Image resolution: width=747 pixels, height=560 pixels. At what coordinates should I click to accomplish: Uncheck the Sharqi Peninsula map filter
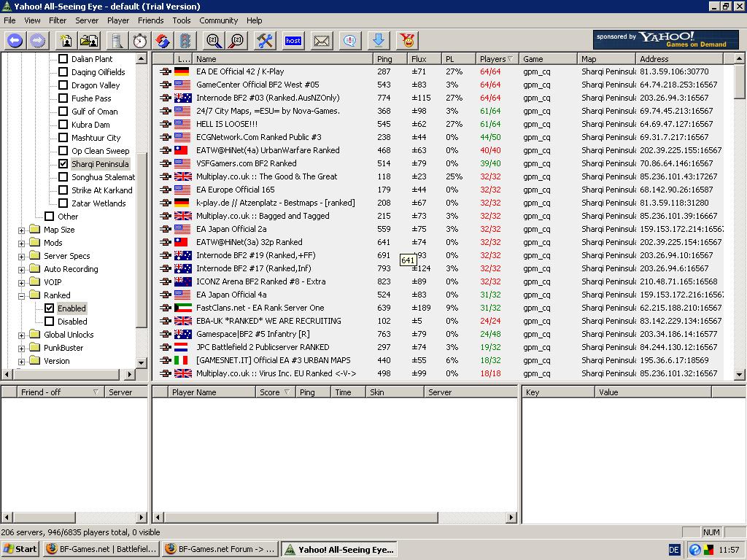click(63, 164)
